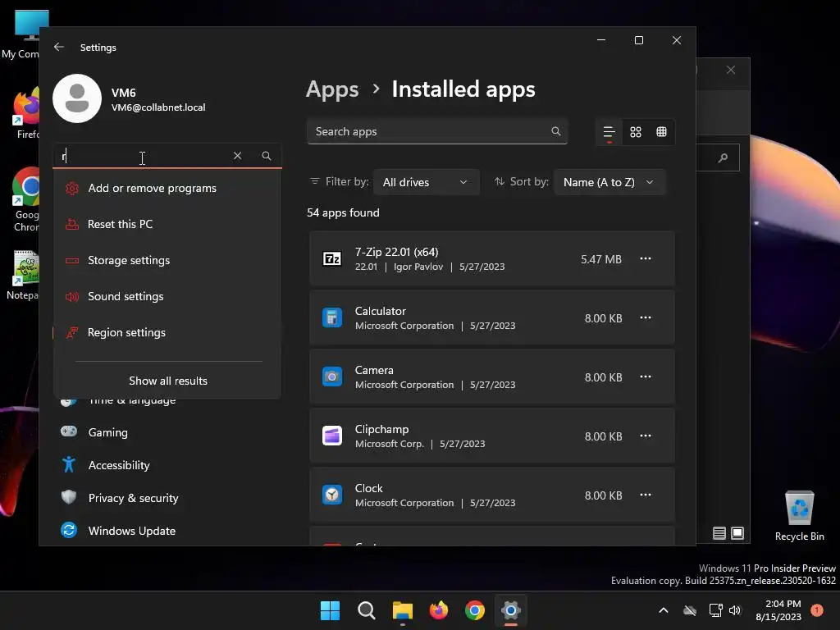
Task: Open more options for 7-Zip 22.01
Action: tap(646, 258)
